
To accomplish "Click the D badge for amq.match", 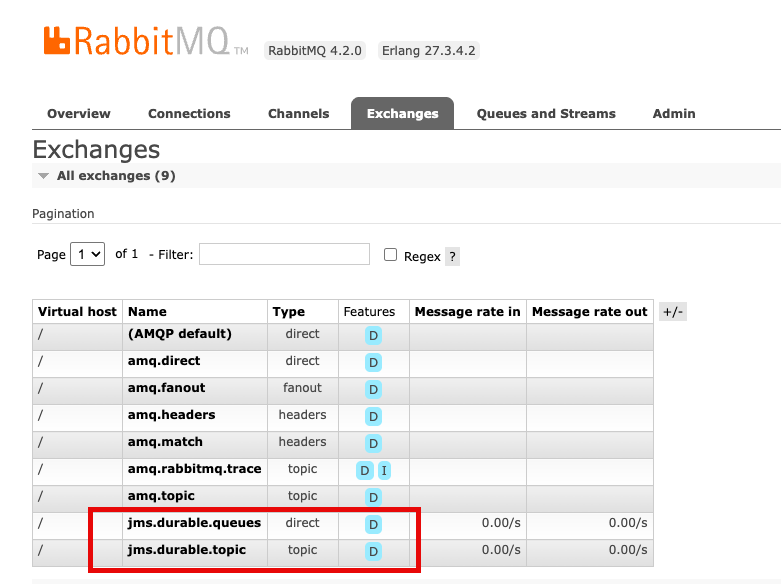I will coord(374,443).
